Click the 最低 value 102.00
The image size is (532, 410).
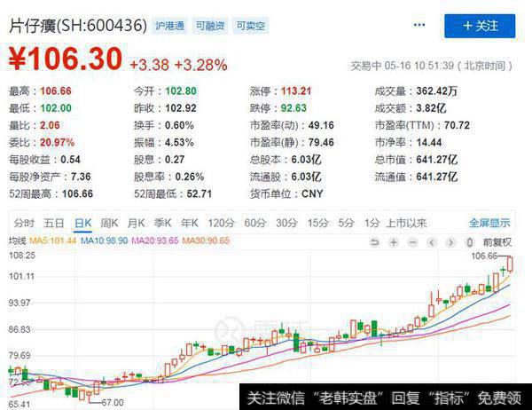pyautogui.click(x=56, y=108)
